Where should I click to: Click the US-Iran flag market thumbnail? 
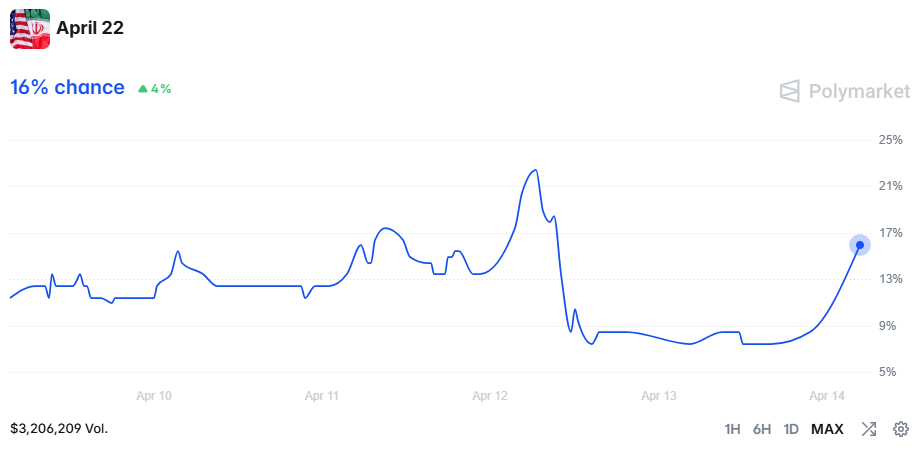(x=30, y=29)
